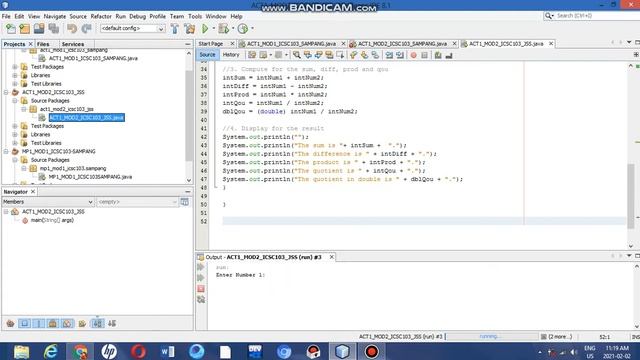Open Opera browser from the taskbar
Screen dimensions: 640x360
(x=138, y=351)
